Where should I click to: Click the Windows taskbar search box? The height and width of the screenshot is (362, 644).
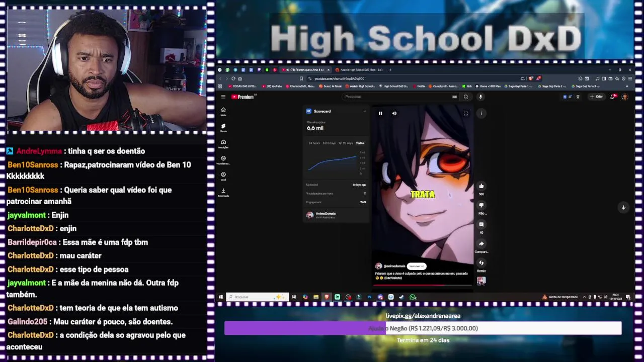coord(257,297)
